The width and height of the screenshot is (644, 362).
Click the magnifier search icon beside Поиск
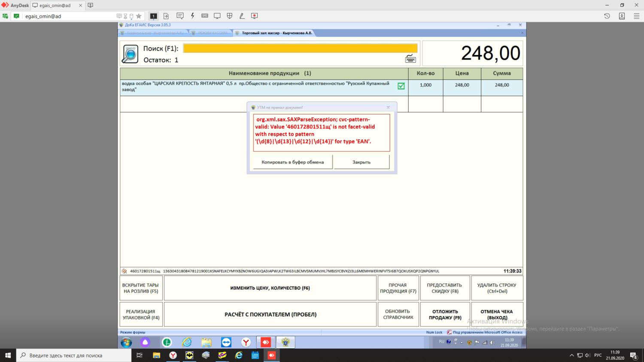click(x=130, y=54)
